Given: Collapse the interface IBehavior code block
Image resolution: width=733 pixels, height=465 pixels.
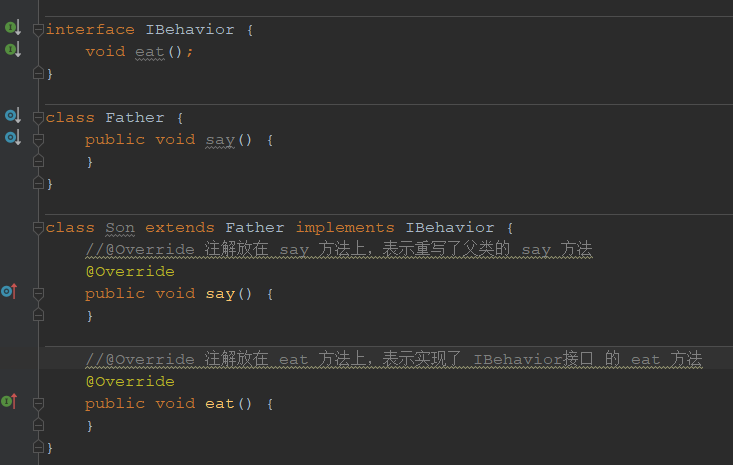Looking at the screenshot, I should coord(38,30).
